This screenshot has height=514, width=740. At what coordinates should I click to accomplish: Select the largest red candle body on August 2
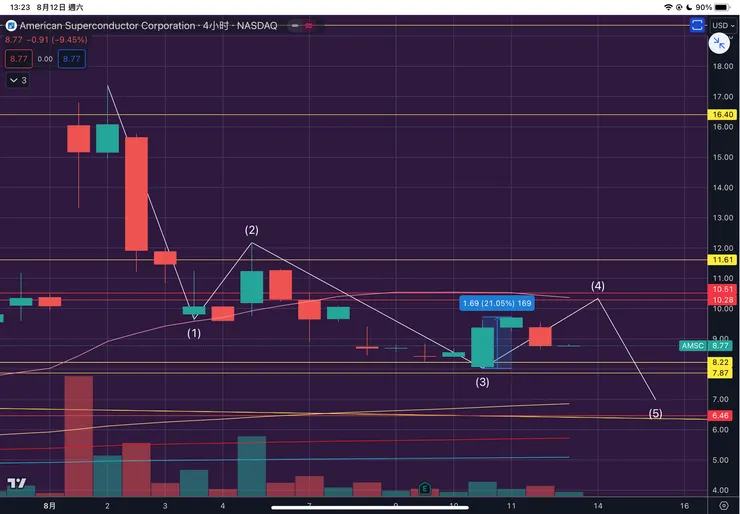pos(136,194)
